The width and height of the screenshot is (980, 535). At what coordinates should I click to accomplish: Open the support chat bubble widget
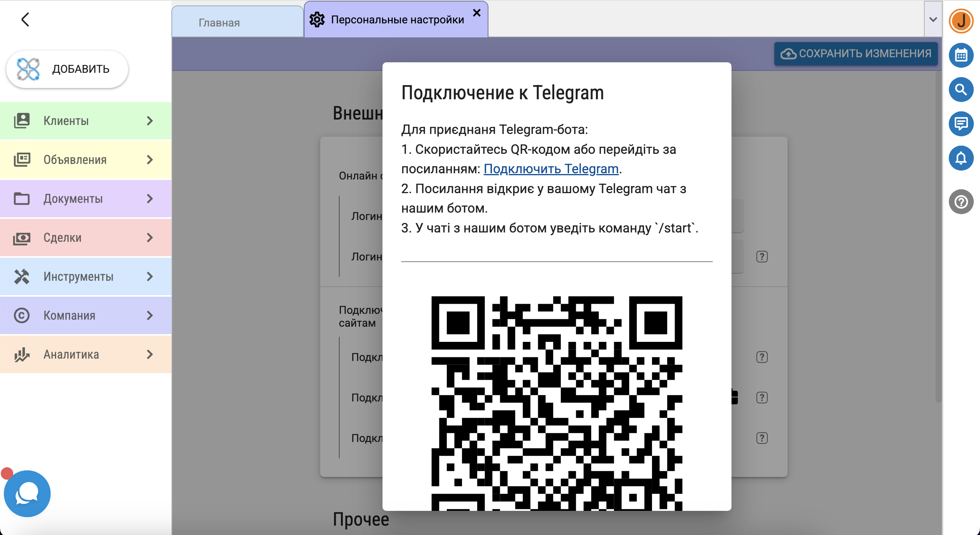[x=27, y=493]
